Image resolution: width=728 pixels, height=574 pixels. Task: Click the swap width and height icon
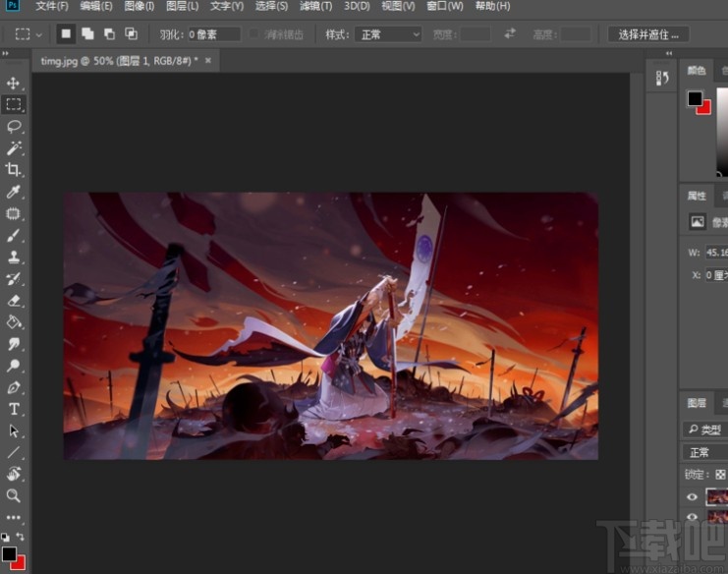point(510,33)
